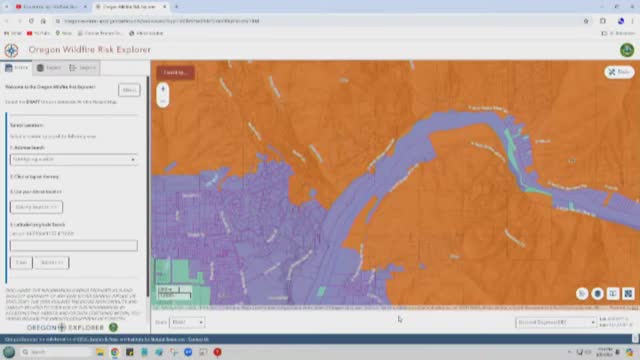Click the rightmost bottom map widget icon
The height and width of the screenshot is (360, 640).
[628, 293]
